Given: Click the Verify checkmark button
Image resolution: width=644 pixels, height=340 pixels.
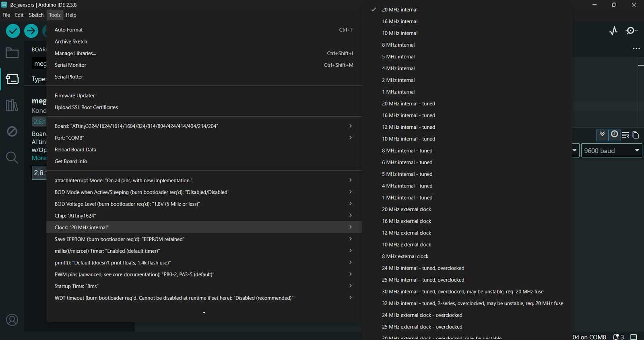Looking at the screenshot, I should tap(13, 31).
